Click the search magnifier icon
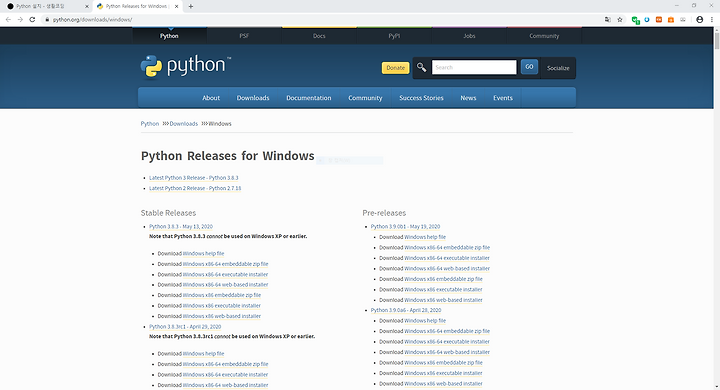The height and width of the screenshot is (390, 720). coord(421,68)
